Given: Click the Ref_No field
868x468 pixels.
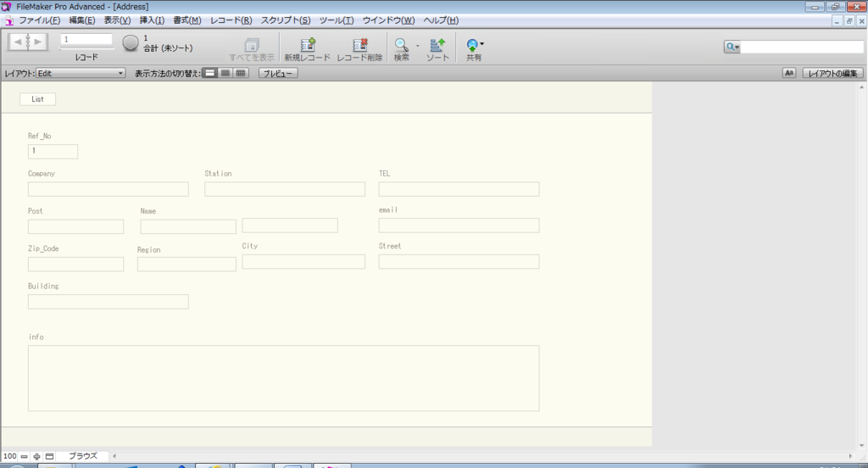Looking at the screenshot, I should (x=53, y=151).
